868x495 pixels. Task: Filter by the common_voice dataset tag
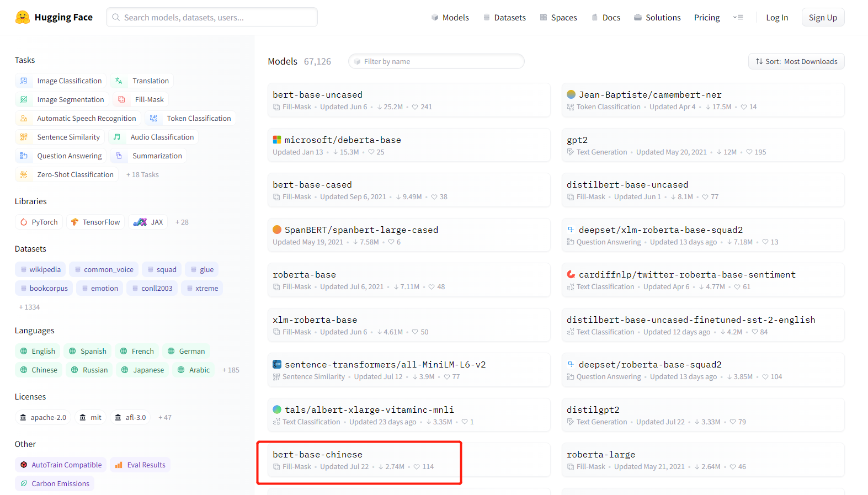click(104, 270)
